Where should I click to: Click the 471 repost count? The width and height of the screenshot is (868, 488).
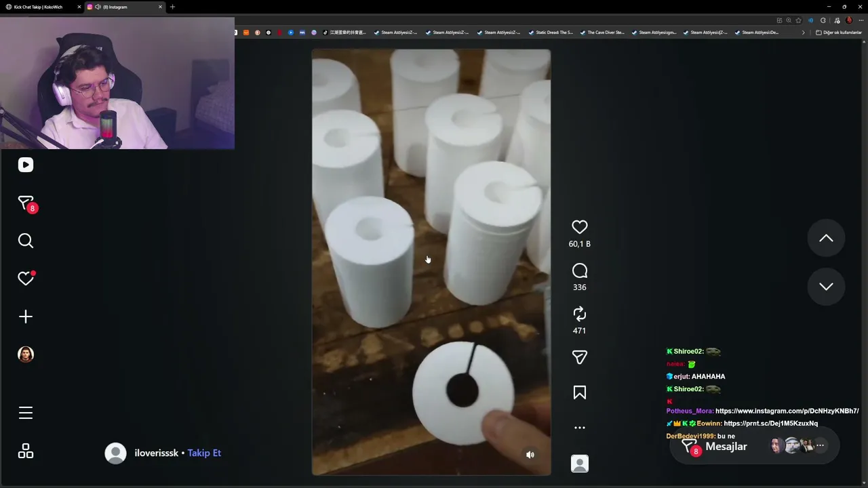[580, 331]
